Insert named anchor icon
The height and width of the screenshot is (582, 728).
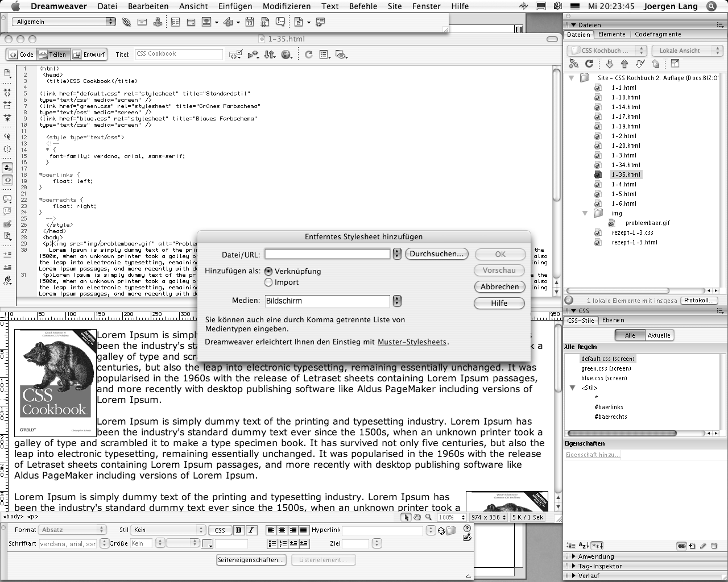tap(158, 22)
